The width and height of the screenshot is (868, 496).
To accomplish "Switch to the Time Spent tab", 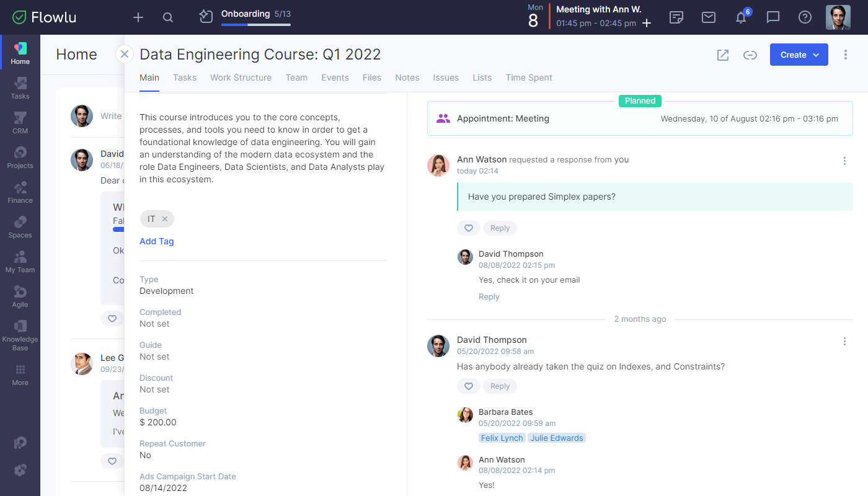I will 529,77.
